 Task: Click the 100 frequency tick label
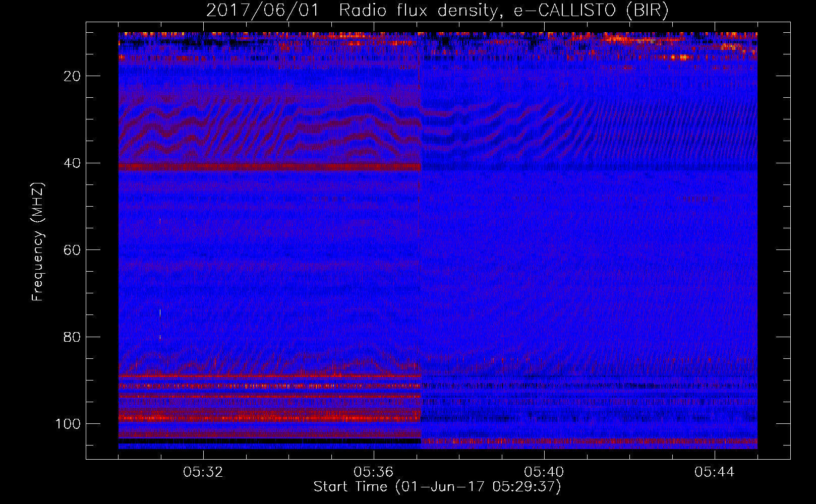69,424
